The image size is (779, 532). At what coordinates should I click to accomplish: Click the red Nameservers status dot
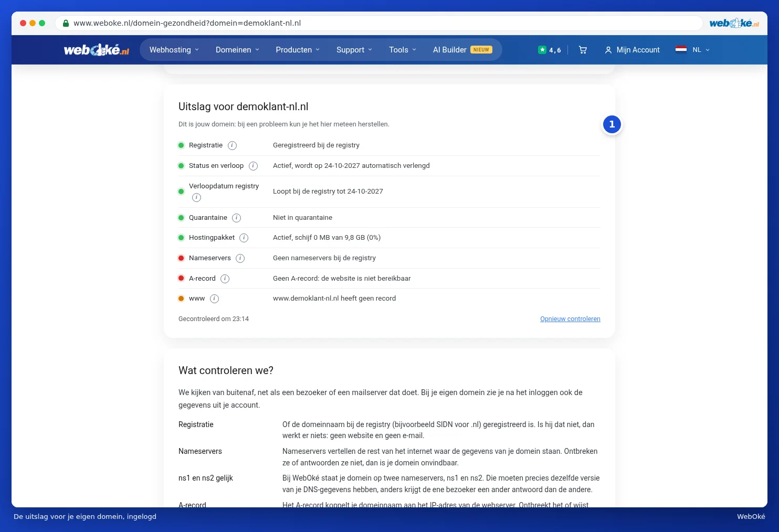coord(181,258)
